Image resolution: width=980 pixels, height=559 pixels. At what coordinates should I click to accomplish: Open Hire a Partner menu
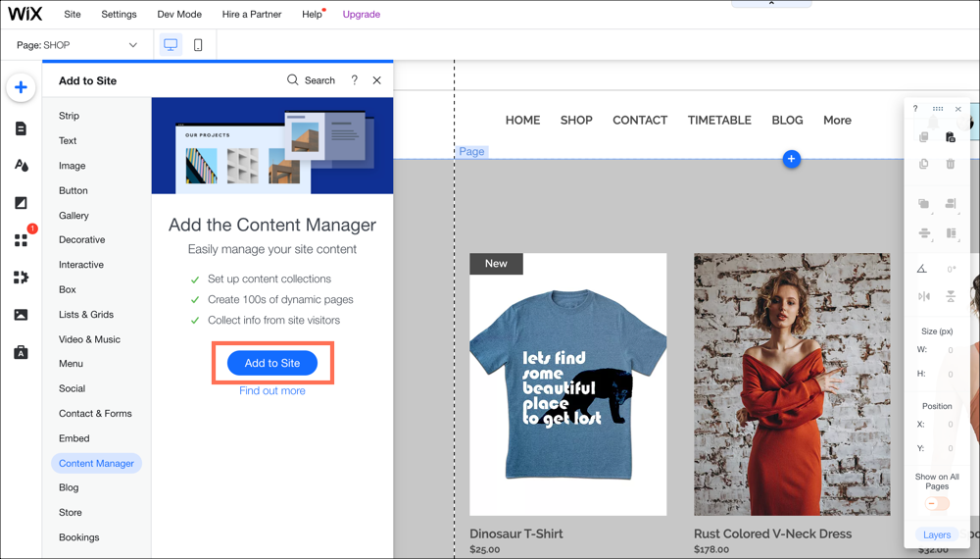tap(252, 14)
